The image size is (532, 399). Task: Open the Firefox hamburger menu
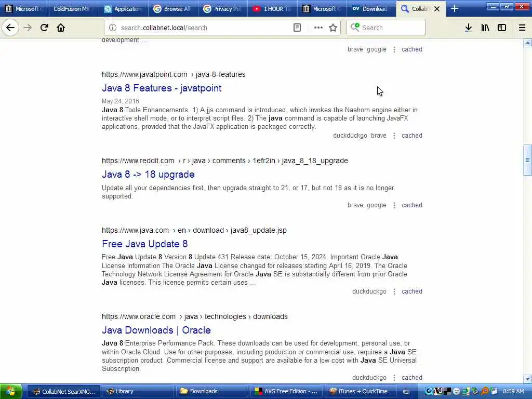[x=522, y=28]
